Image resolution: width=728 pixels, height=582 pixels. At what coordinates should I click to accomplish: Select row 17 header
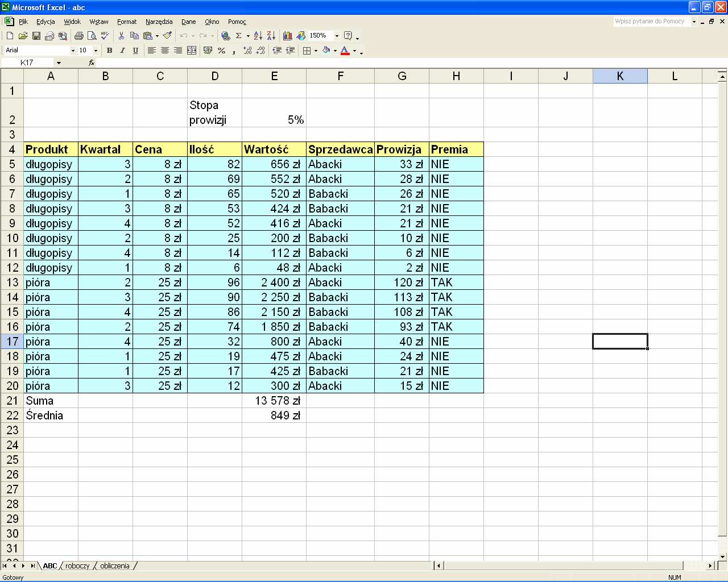tap(12, 342)
